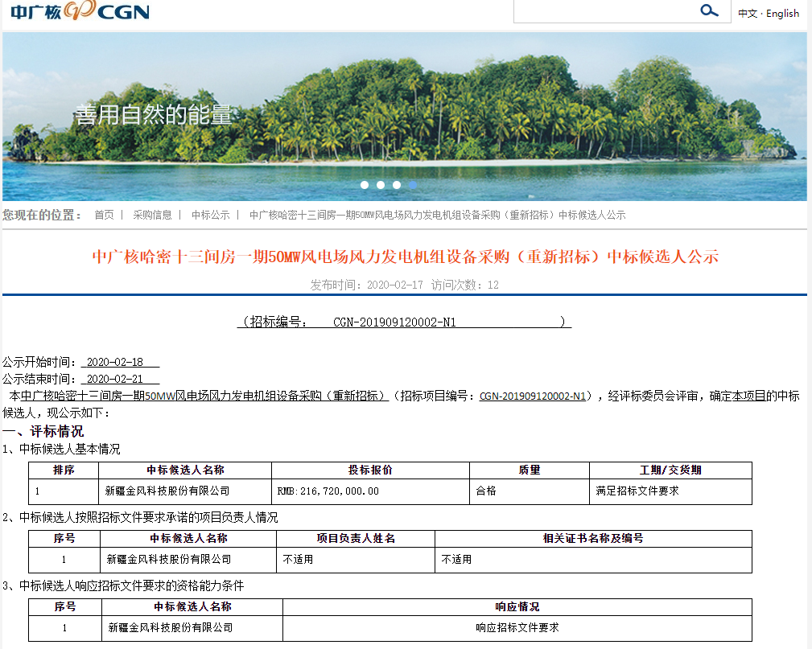Click the 排序 column header

tap(64, 470)
